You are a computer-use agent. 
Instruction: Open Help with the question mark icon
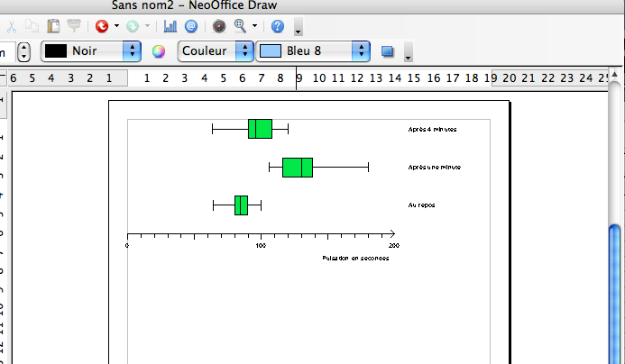pyautogui.click(x=278, y=26)
